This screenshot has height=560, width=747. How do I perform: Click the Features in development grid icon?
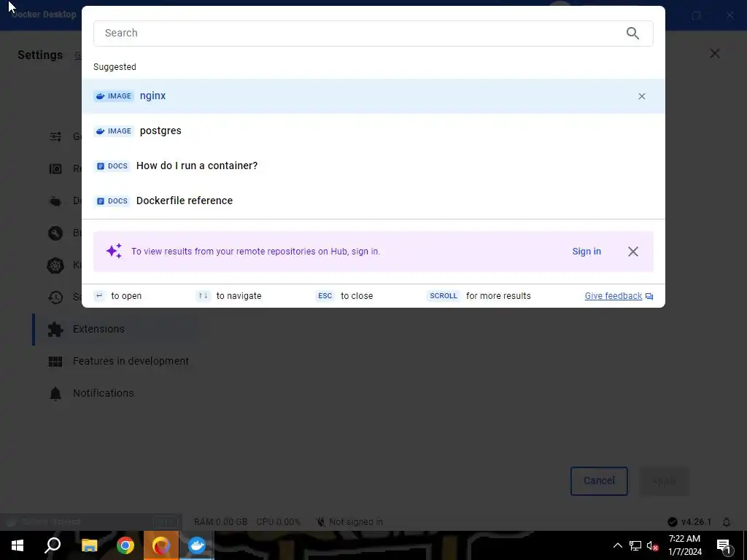55,362
